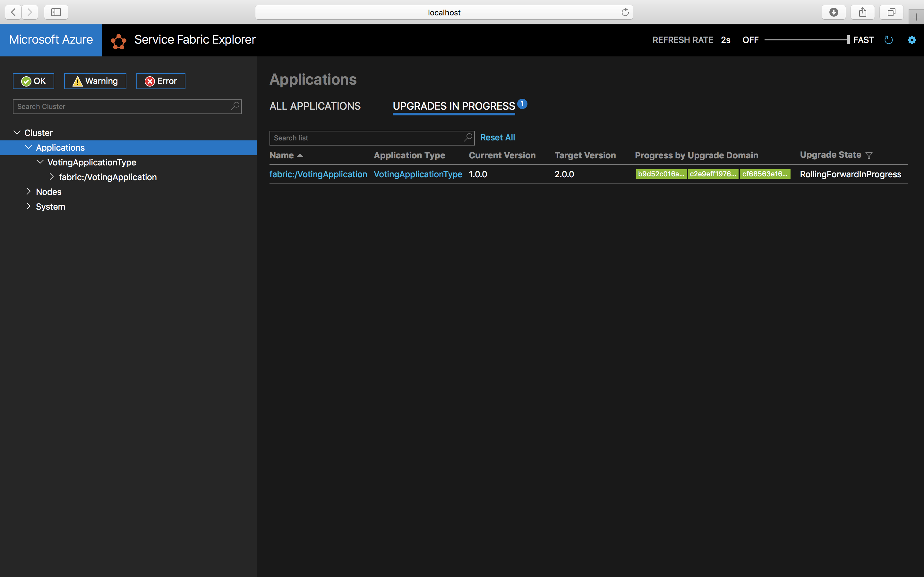Select the VotingApplicationType tree item
The height and width of the screenshot is (577, 924).
pyautogui.click(x=92, y=162)
